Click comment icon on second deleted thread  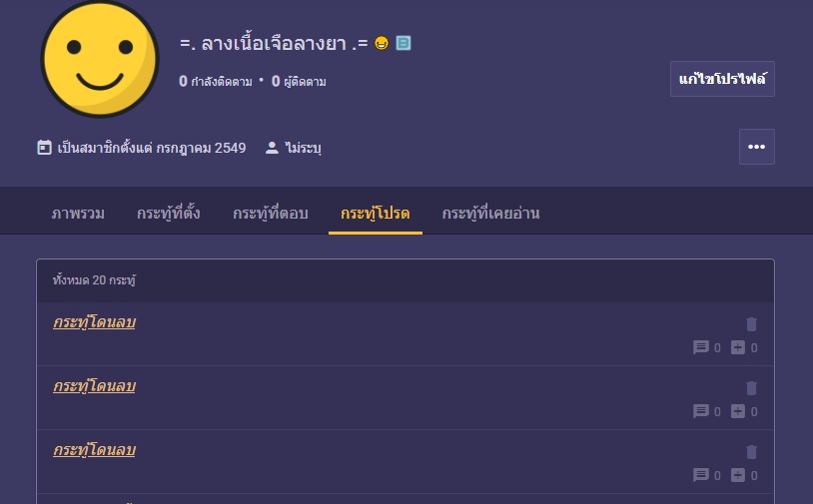pyautogui.click(x=701, y=411)
